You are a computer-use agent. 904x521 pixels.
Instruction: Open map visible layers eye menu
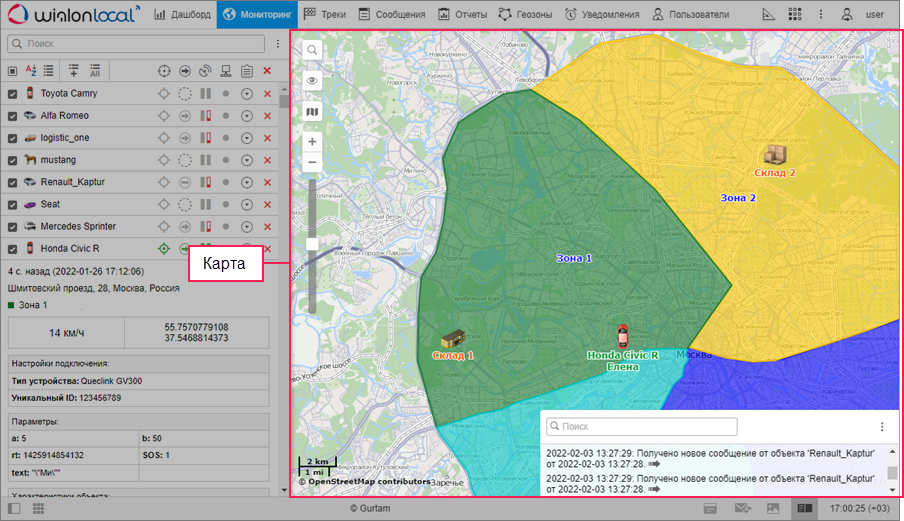click(x=312, y=81)
